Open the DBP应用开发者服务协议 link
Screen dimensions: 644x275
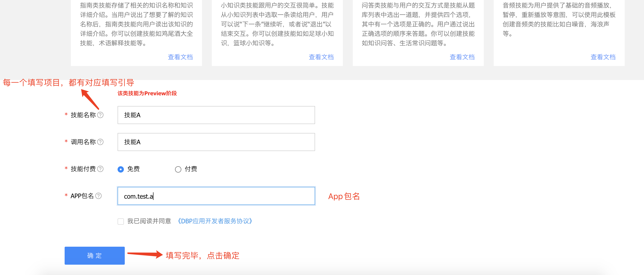pos(215,221)
